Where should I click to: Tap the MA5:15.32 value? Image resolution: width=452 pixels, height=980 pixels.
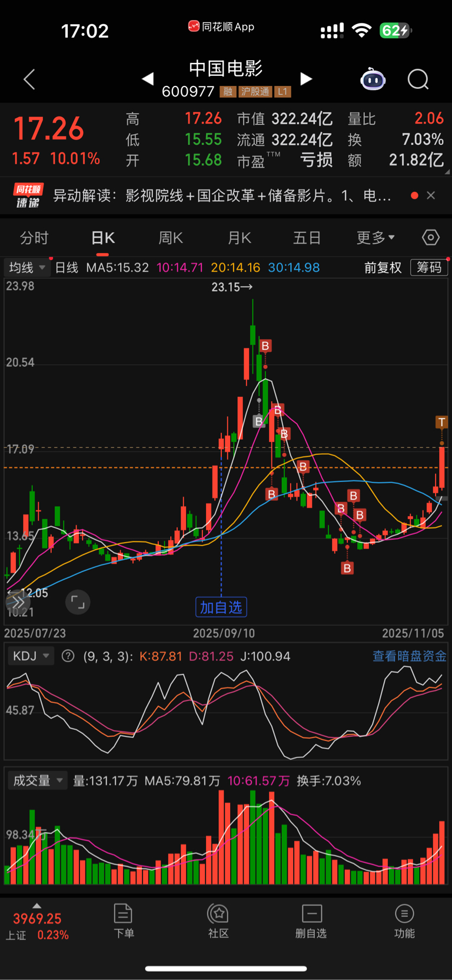(x=117, y=268)
